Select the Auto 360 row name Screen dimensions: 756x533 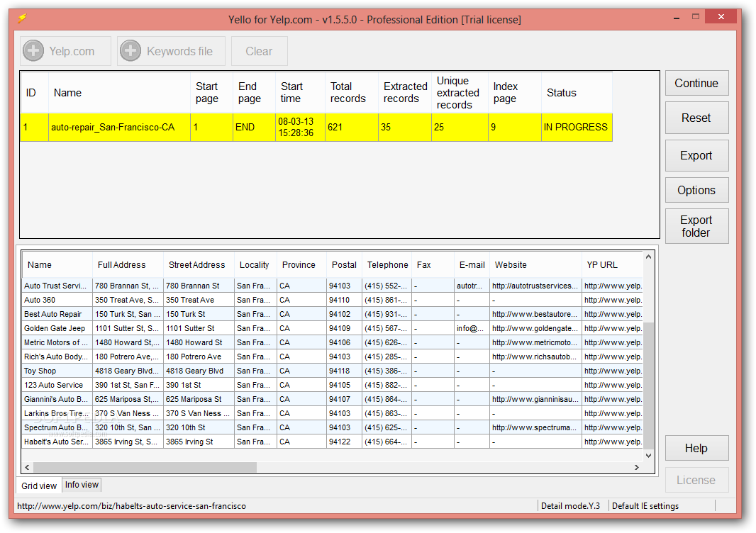click(x=57, y=300)
